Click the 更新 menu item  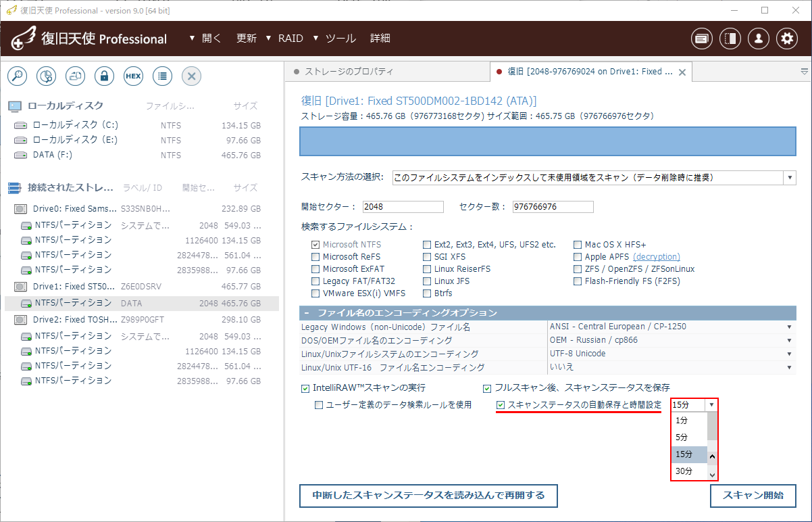coord(247,39)
